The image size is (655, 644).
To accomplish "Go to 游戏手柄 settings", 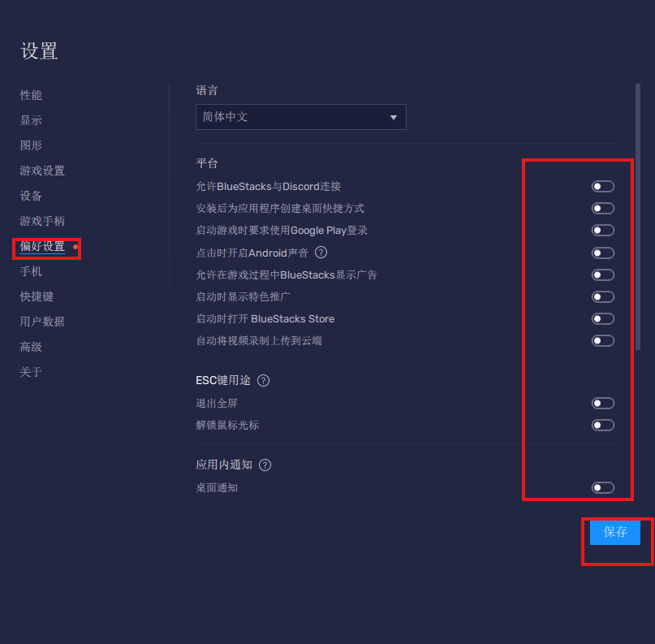I will click(42, 221).
